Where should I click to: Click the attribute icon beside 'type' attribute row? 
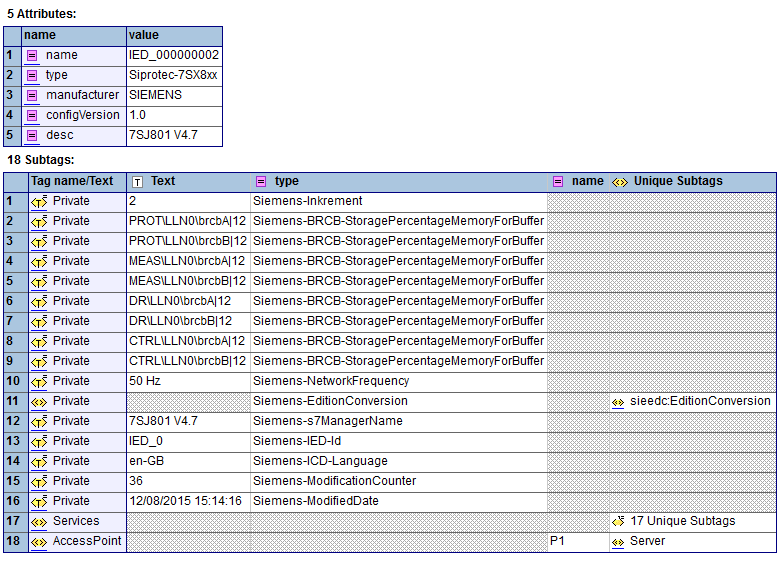point(32,76)
